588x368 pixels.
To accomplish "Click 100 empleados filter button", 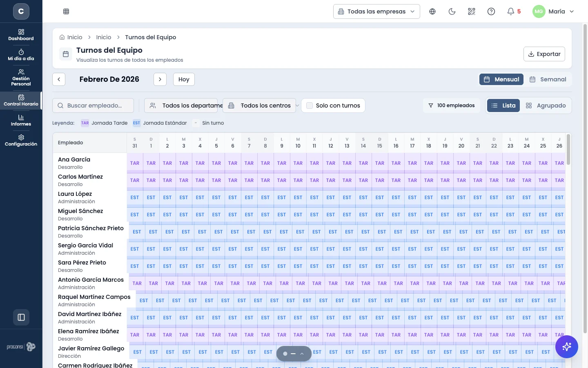I will point(452,105).
